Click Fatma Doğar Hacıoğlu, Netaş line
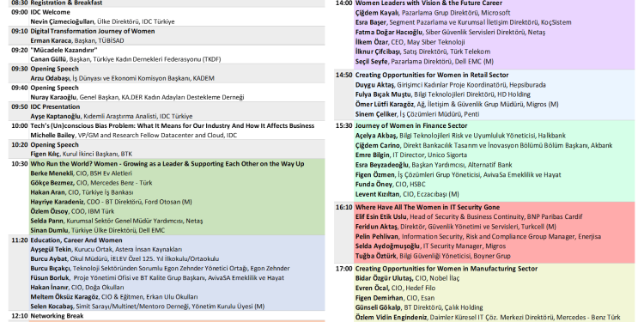The height and width of the screenshot is (322, 644). pos(450,32)
